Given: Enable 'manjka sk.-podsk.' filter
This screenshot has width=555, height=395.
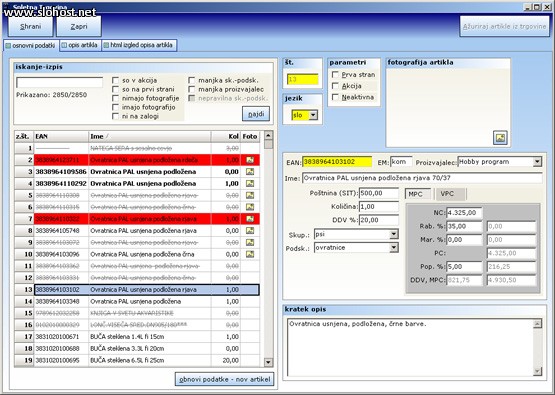Looking at the screenshot, I should [x=191, y=80].
